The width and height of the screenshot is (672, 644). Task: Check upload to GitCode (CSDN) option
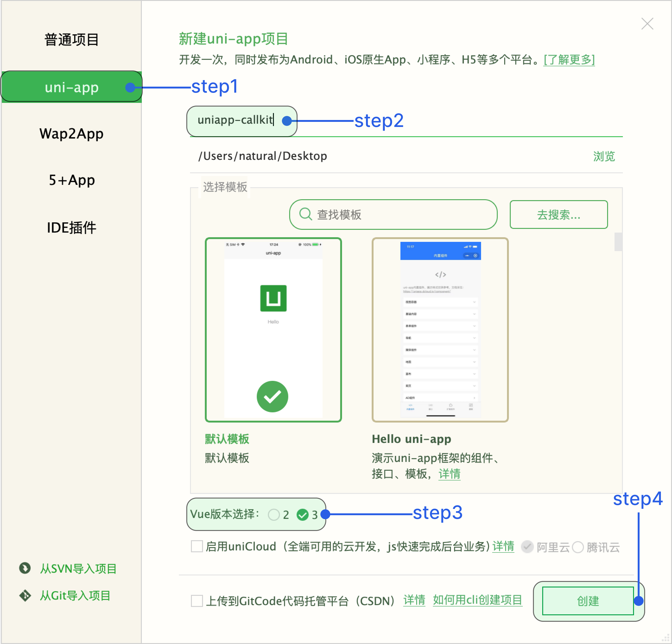(197, 600)
